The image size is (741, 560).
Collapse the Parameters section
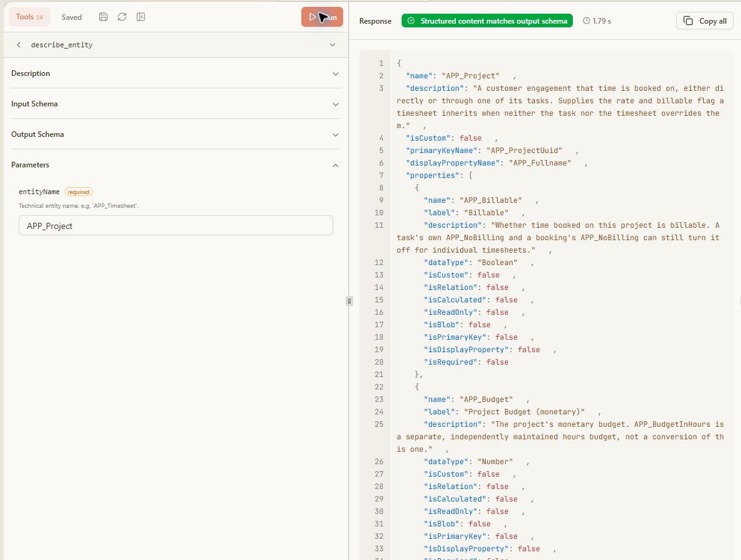click(176, 165)
